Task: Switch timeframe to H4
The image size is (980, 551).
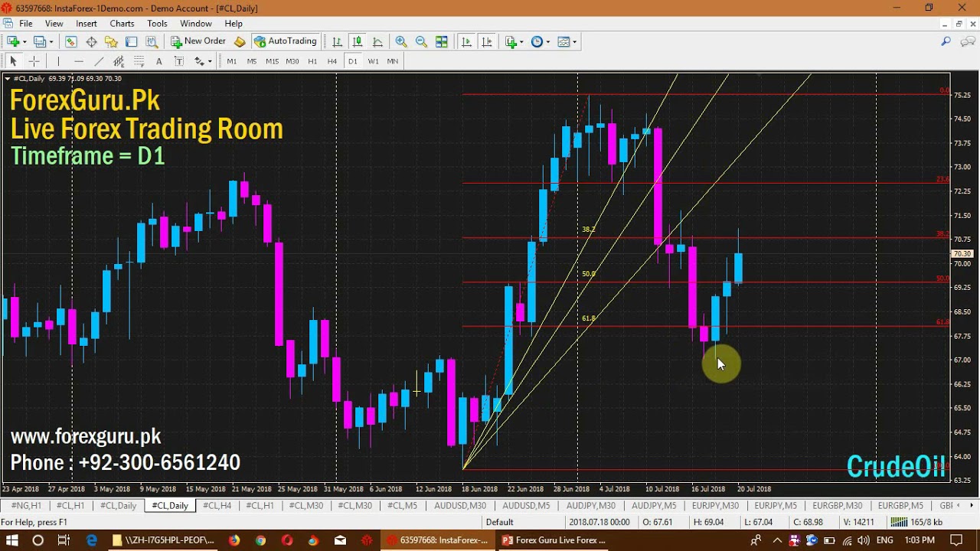Action: 332,61
